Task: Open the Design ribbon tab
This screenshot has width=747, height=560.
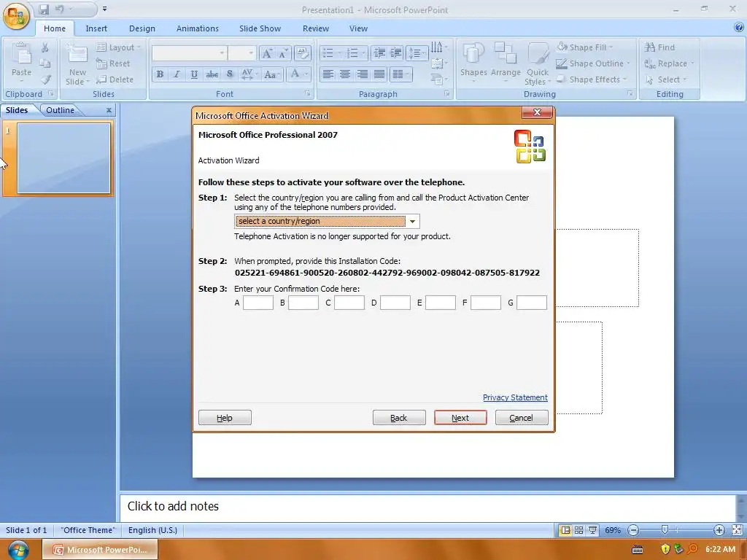Action: point(142,28)
